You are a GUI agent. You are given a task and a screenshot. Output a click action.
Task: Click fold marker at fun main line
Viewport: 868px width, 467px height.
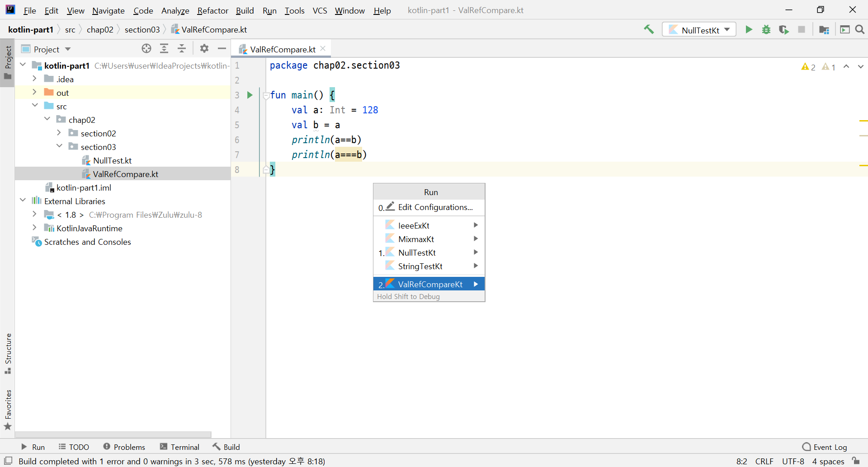[x=266, y=95]
